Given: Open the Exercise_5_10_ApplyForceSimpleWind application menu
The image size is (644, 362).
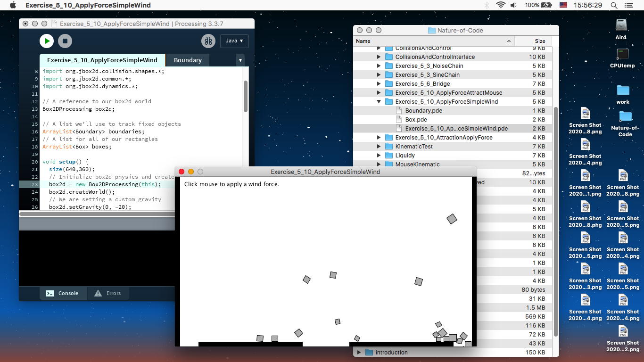Looking at the screenshot, I should [x=88, y=5].
